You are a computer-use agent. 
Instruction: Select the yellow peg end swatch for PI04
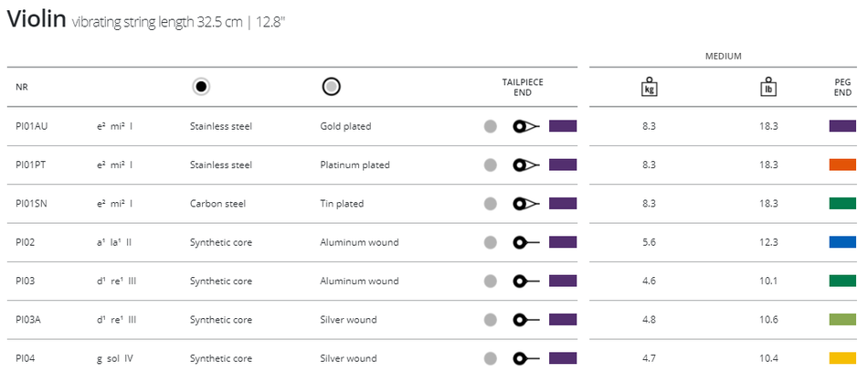click(842, 358)
